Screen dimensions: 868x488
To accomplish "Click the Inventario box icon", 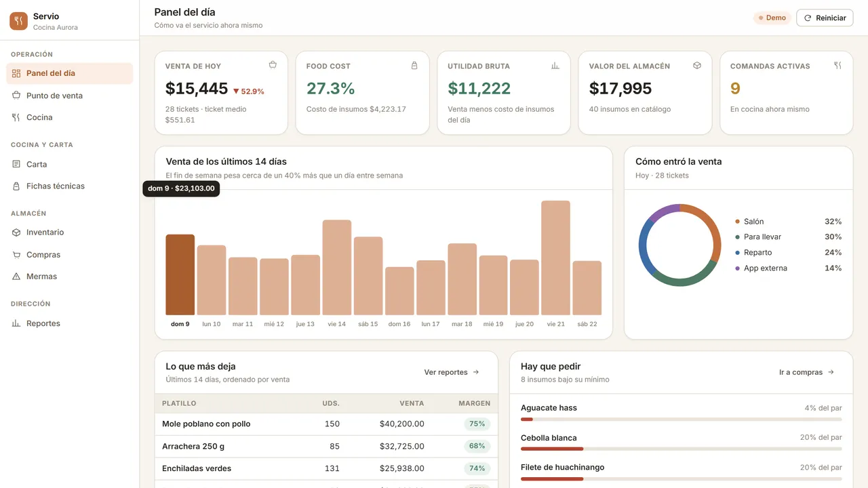I will point(16,232).
